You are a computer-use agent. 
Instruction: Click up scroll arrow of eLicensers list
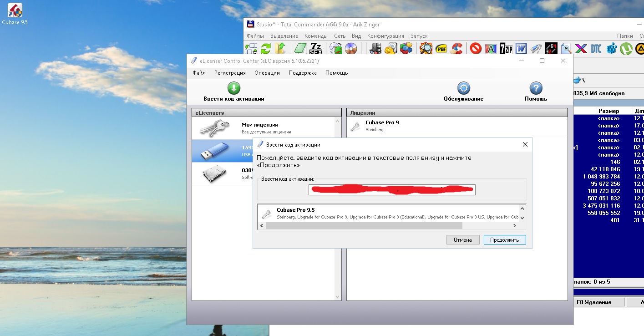pos(338,122)
